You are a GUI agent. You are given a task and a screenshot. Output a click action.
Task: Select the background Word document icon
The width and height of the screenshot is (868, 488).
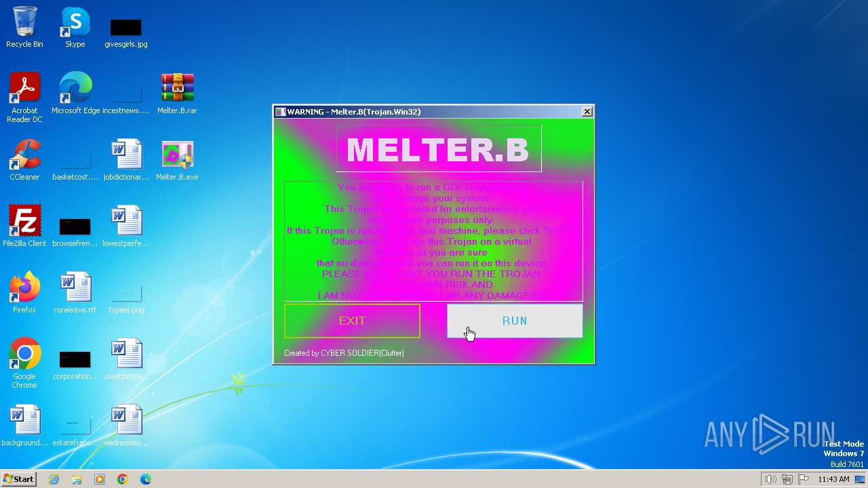pyautogui.click(x=24, y=426)
